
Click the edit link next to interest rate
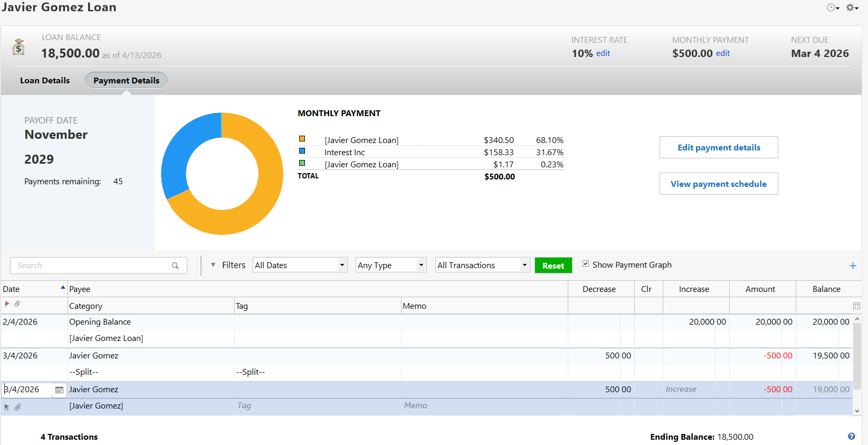[x=603, y=53]
